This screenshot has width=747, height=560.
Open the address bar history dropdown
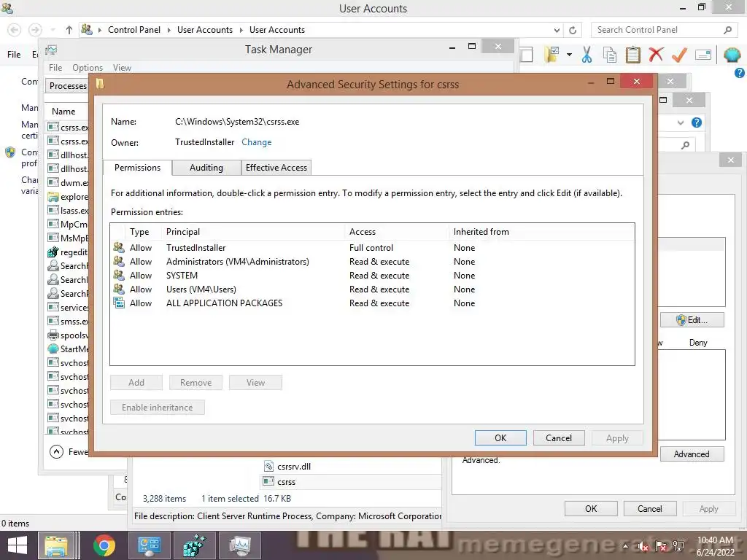coord(557,30)
